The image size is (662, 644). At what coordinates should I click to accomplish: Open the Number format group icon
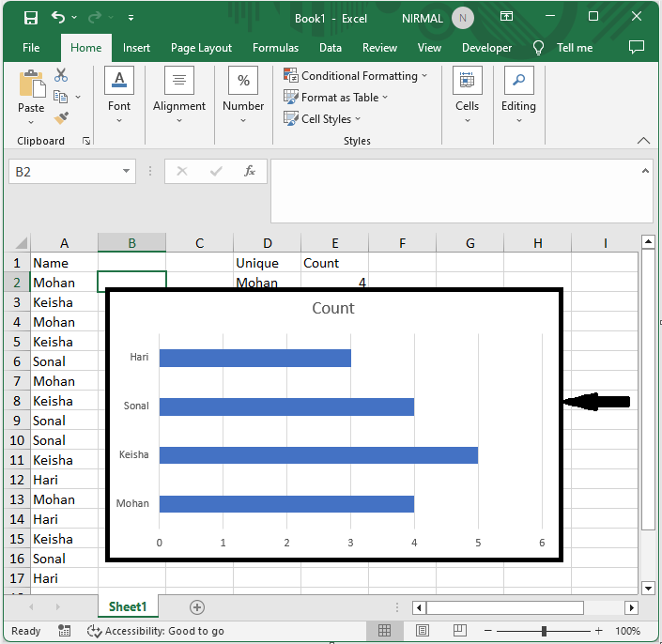point(243,92)
